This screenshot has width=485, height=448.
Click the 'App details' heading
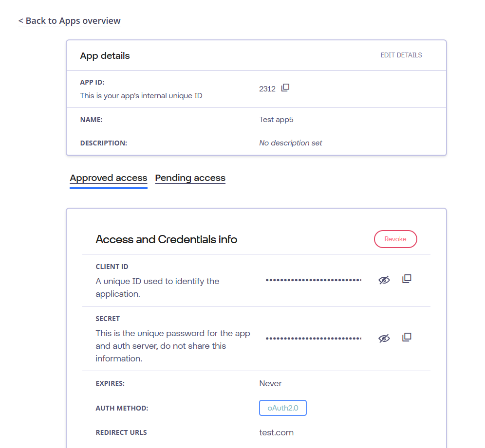(x=105, y=56)
